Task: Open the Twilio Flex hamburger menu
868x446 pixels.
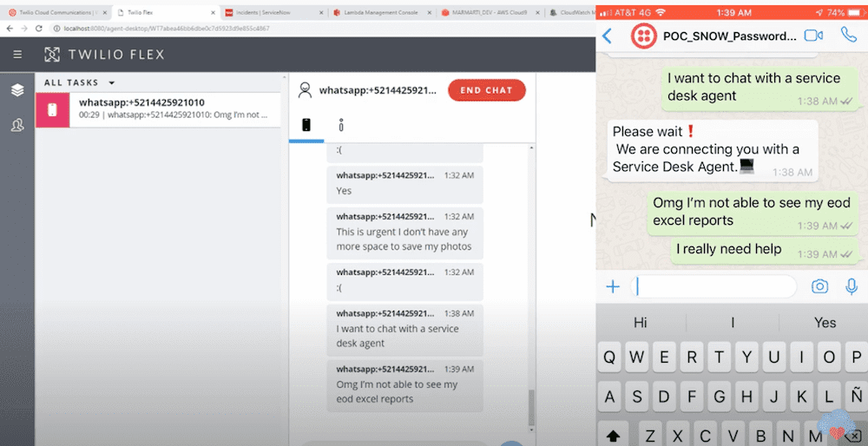Action: click(x=17, y=54)
